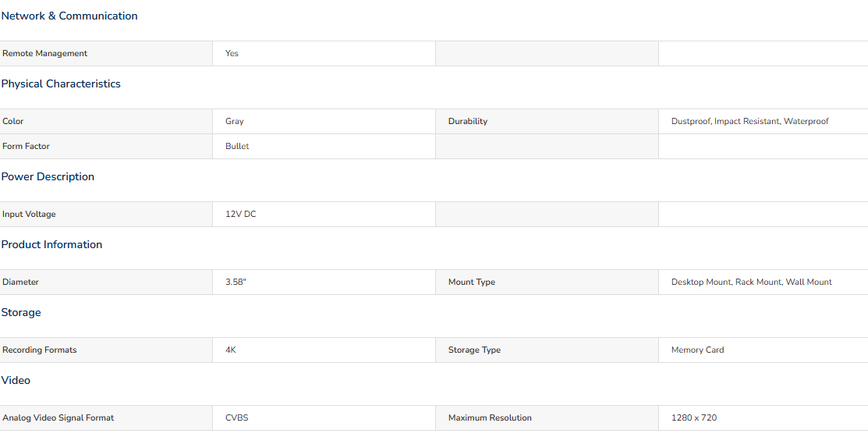
Task: Click the Physical Characteristics section heading
Action: (x=61, y=84)
